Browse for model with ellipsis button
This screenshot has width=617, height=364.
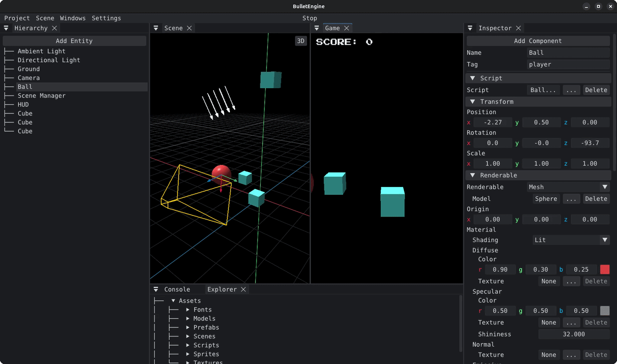click(x=572, y=199)
